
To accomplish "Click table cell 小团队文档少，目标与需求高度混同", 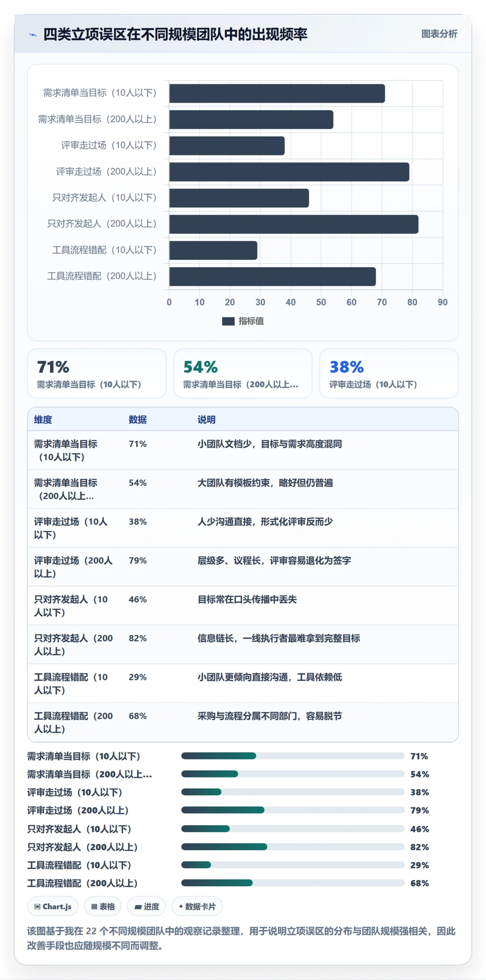I will click(x=270, y=444).
